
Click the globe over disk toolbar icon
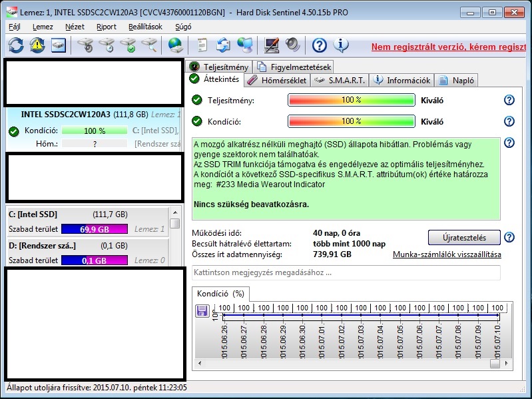(x=176, y=45)
